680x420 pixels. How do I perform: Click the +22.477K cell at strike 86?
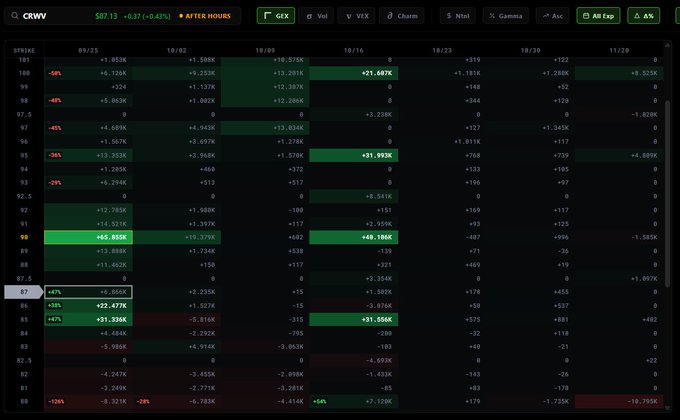click(88, 306)
